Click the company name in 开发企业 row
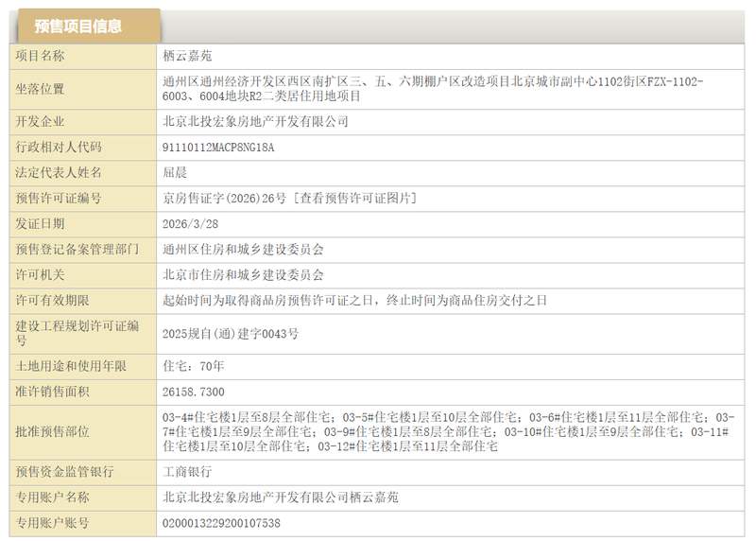The height and width of the screenshot is (541, 756). coord(255,121)
